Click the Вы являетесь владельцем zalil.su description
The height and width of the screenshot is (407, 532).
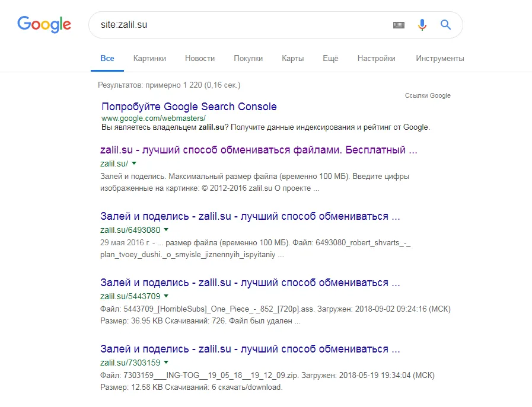[266, 127]
